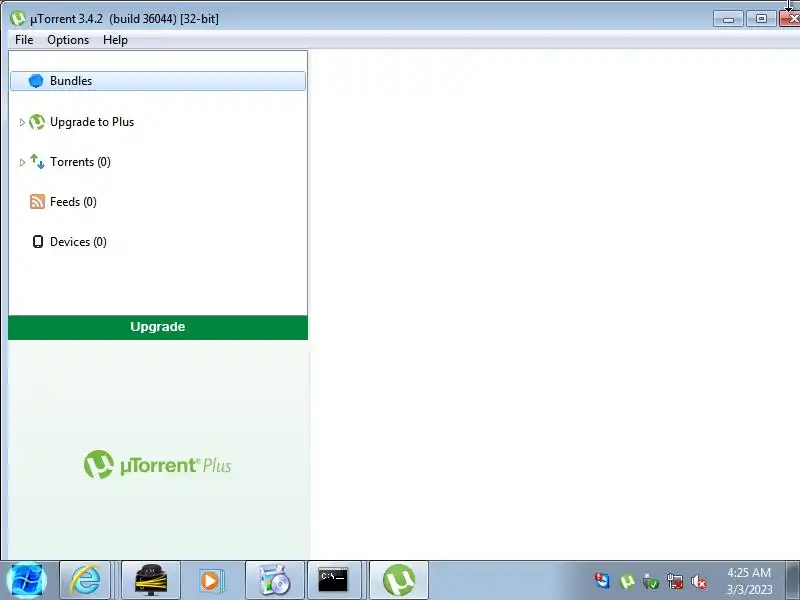Viewport: 800px width, 600px height.
Task: Select Feeds (0) in the sidebar
Action: click(x=73, y=202)
